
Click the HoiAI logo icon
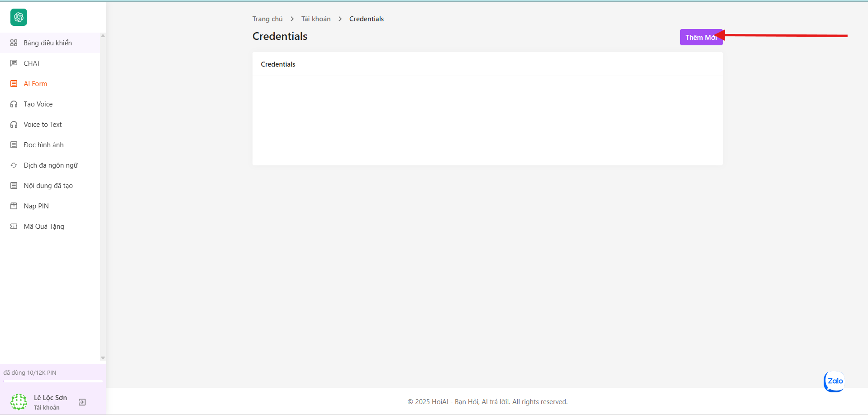click(19, 17)
